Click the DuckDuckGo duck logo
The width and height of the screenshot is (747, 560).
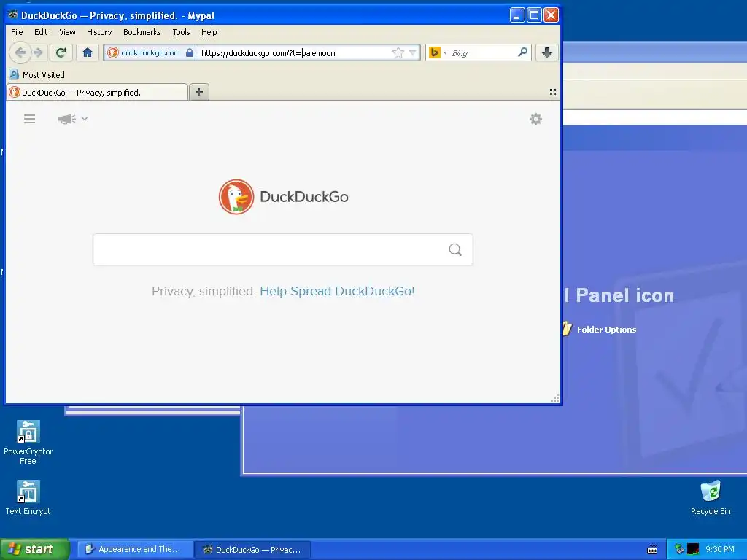(236, 197)
